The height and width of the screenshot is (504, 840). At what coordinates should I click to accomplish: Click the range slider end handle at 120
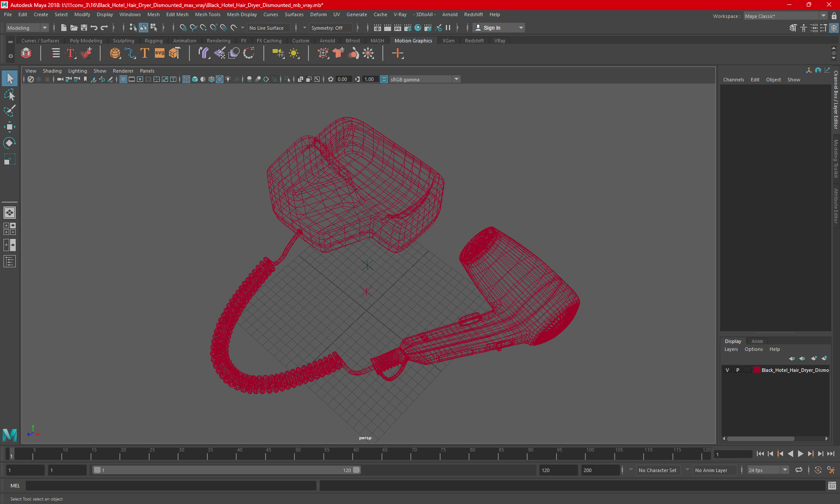click(356, 470)
